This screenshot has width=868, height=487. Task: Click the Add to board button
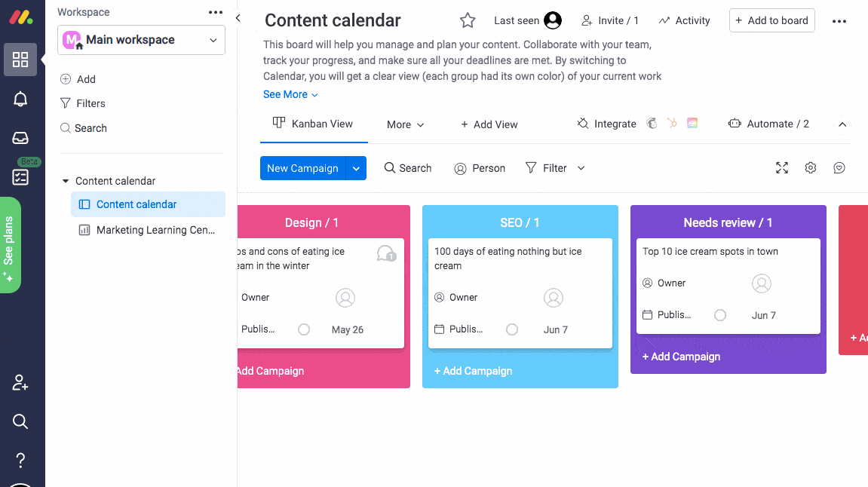tap(771, 21)
